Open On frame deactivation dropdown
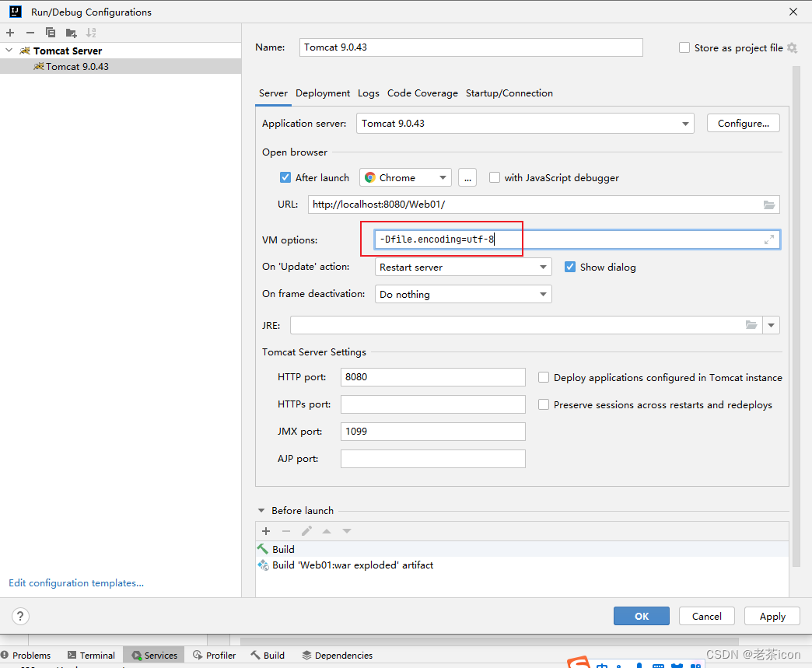The width and height of the screenshot is (812, 668). click(463, 294)
